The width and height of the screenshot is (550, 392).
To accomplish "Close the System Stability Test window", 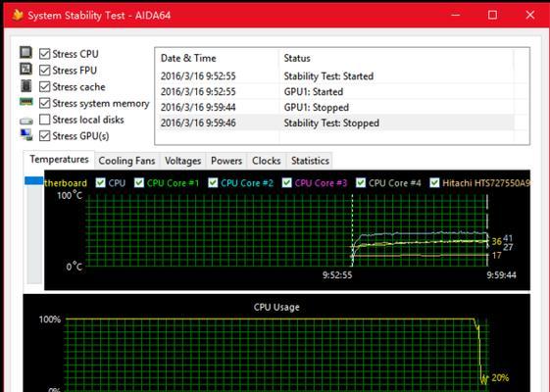I will [530, 15].
